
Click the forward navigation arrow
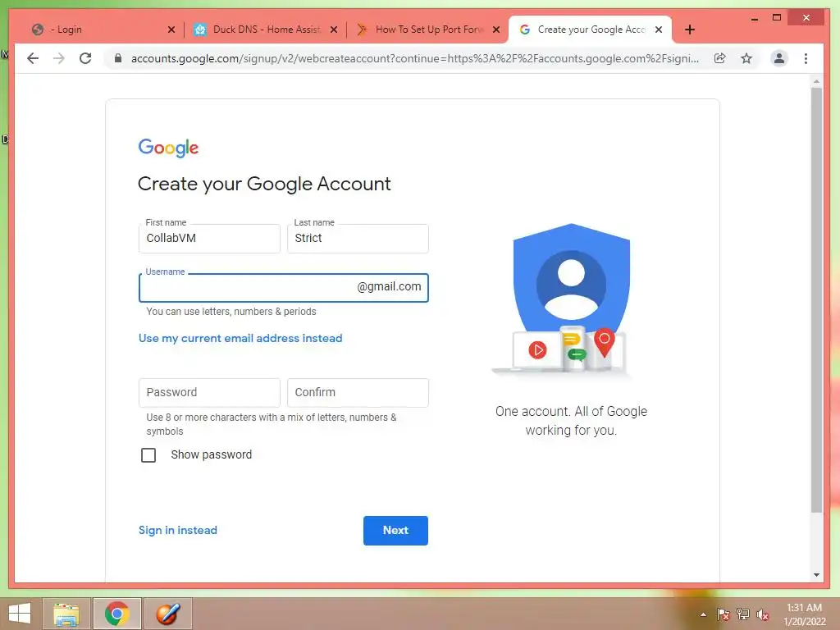pos(59,58)
